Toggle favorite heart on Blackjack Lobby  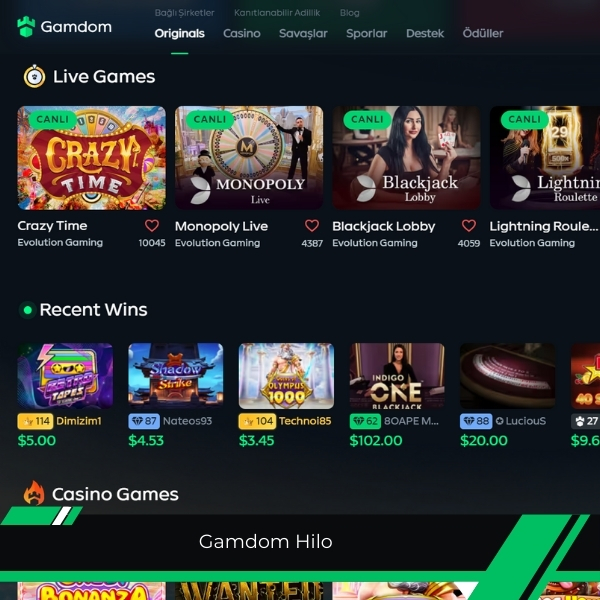coord(469,226)
